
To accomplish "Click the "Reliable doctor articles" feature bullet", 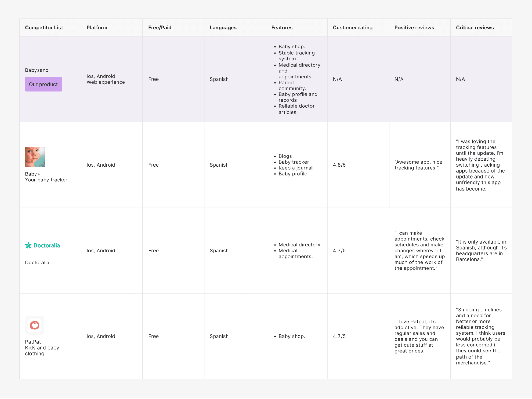I will tap(296, 109).
